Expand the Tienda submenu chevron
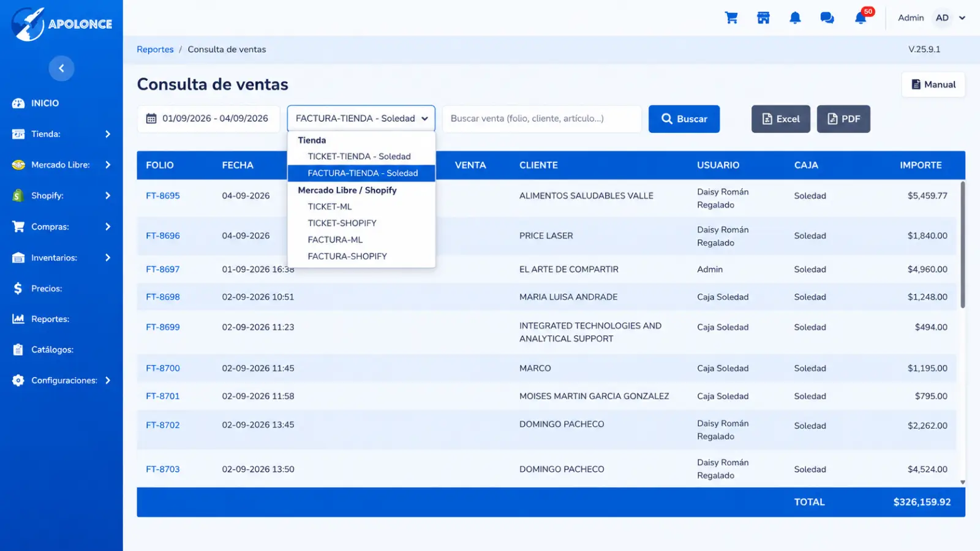Image resolution: width=980 pixels, height=551 pixels. pyautogui.click(x=108, y=134)
